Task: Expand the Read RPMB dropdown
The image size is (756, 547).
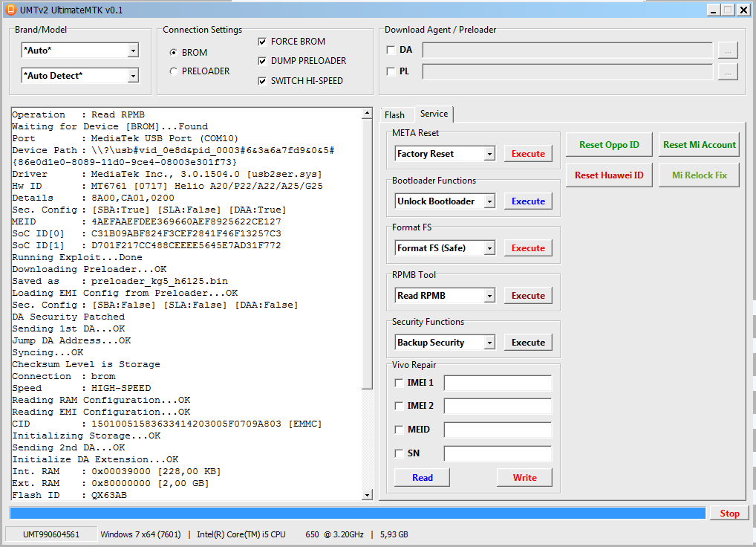Action: [x=489, y=296]
